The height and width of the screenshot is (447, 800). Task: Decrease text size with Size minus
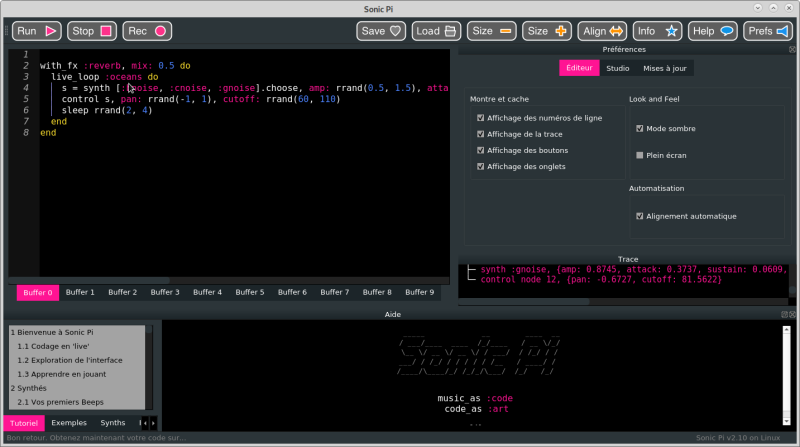click(493, 31)
